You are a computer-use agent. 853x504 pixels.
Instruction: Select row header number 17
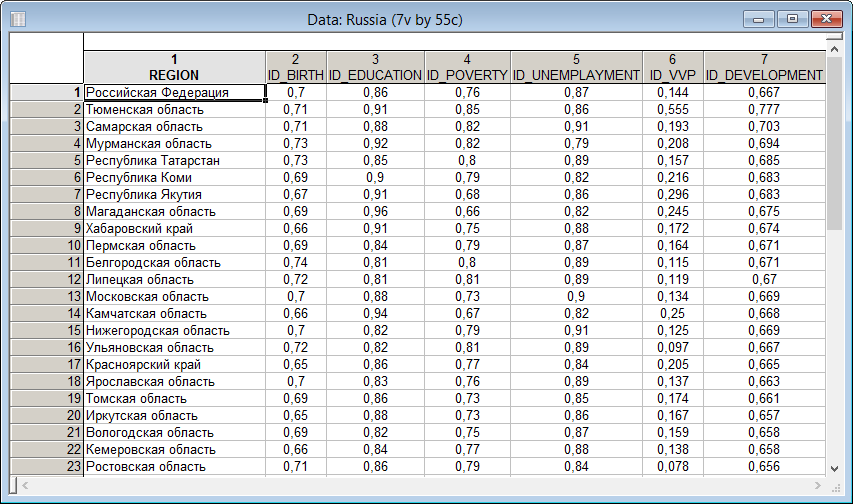[45, 364]
